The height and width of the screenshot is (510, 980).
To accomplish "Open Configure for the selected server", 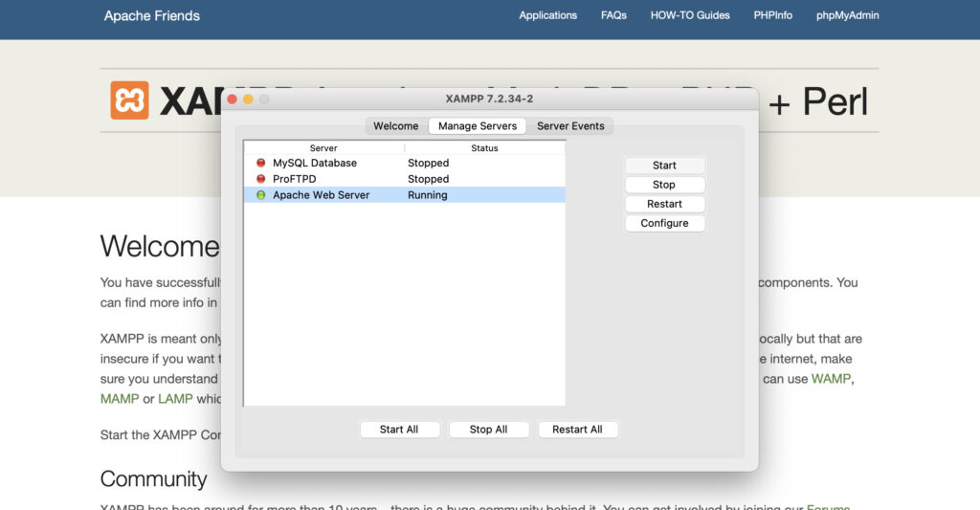I will pyautogui.click(x=664, y=223).
